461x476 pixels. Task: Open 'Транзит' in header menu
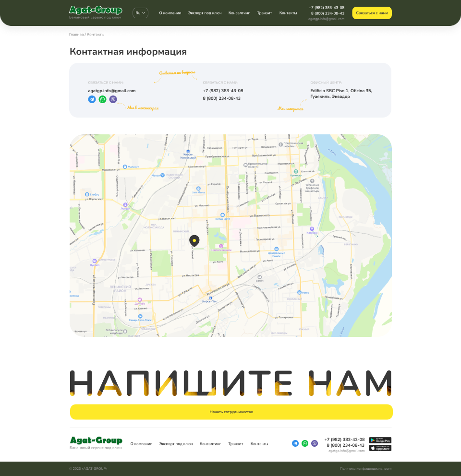265,13
